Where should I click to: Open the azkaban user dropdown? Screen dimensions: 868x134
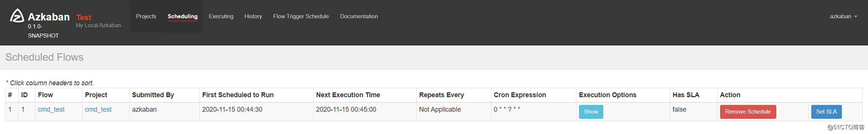point(843,16)
